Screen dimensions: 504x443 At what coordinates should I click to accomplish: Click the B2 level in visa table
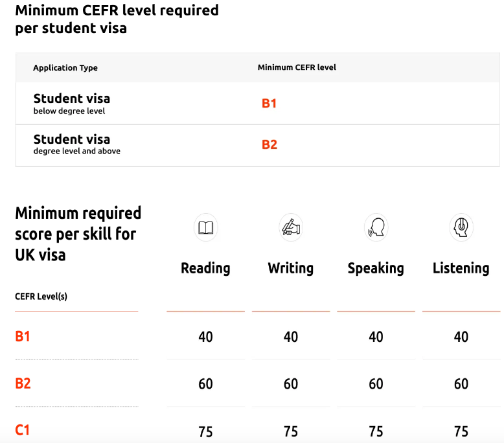tap(269, 145)
